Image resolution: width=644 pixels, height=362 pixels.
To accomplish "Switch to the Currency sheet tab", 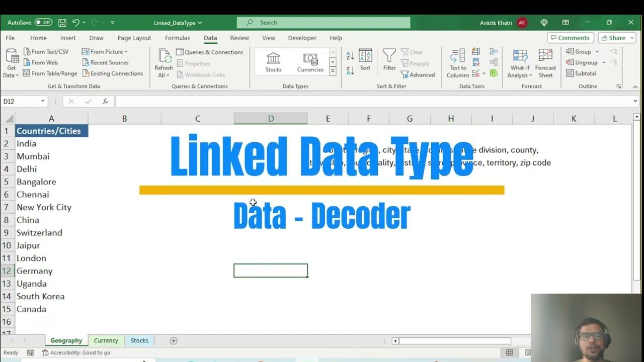I will (106, 340).
